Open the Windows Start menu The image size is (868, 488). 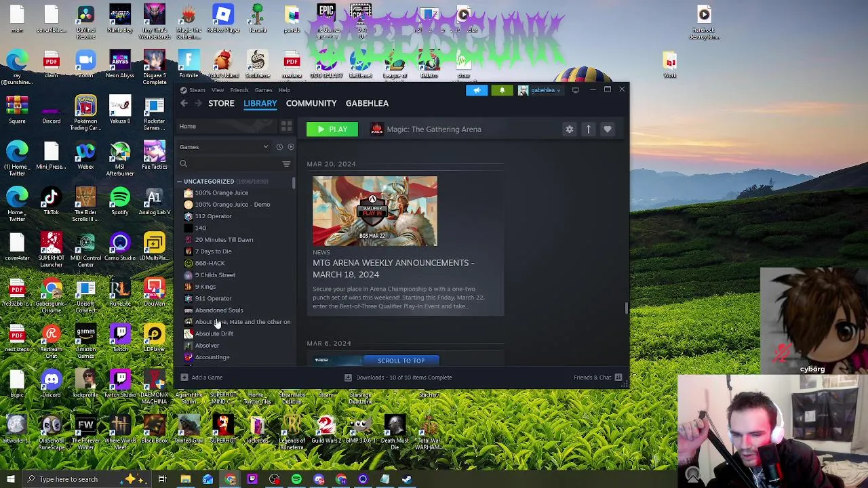click(10, 479)
